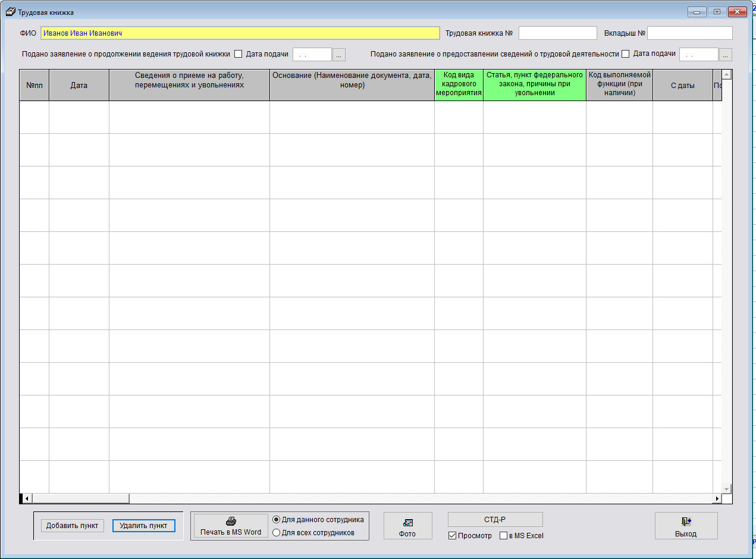Uncheck the Просмотр checkbox
756x559 pixels.
coord(453,536)
